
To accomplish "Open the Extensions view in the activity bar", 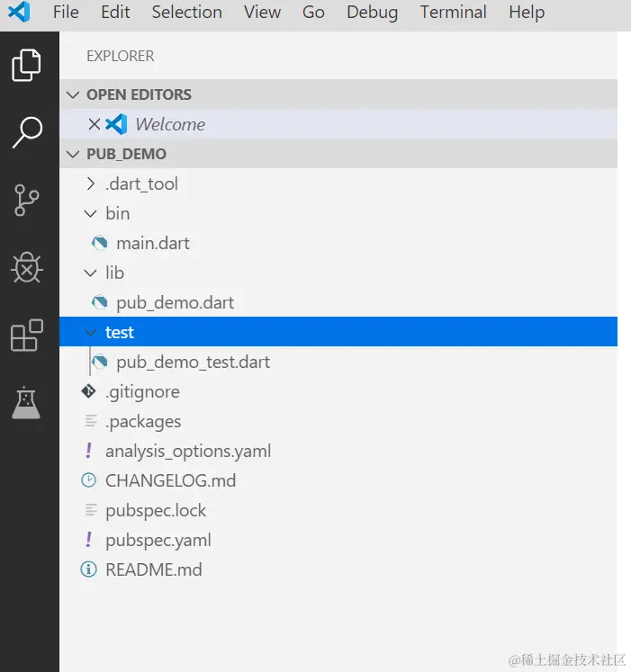I will (27, 336).
